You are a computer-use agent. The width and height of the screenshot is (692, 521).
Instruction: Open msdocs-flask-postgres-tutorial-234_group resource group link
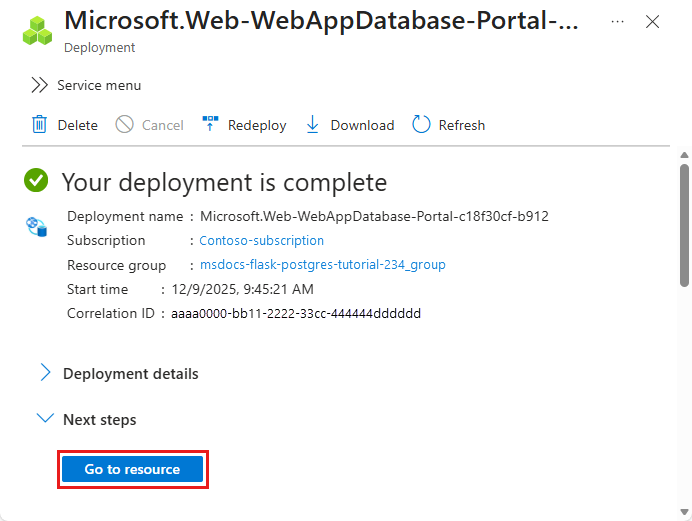[322, 265]
